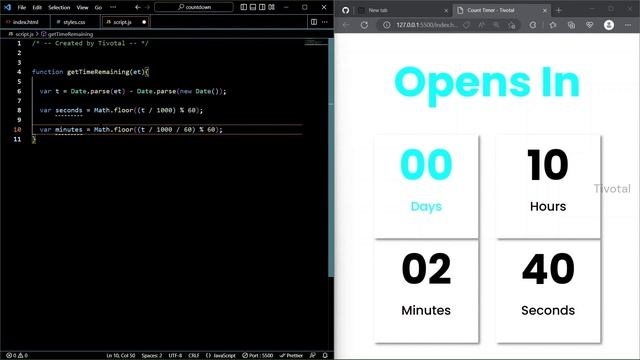Change the CRLF end of line sequence
Screen dimensions: 640x360
(194, 356)
